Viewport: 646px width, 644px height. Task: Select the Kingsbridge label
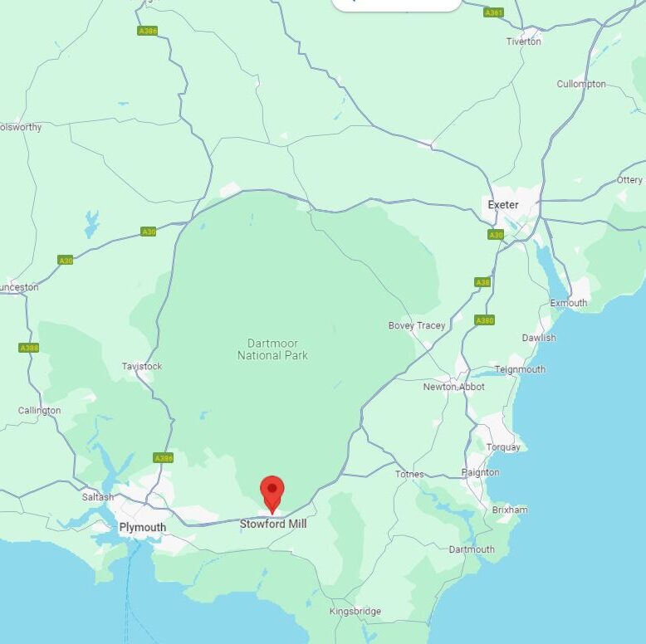(355, 612)
